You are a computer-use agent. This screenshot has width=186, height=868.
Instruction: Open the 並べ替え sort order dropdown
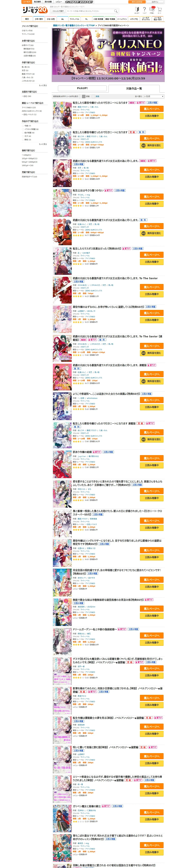click(154, 96)
